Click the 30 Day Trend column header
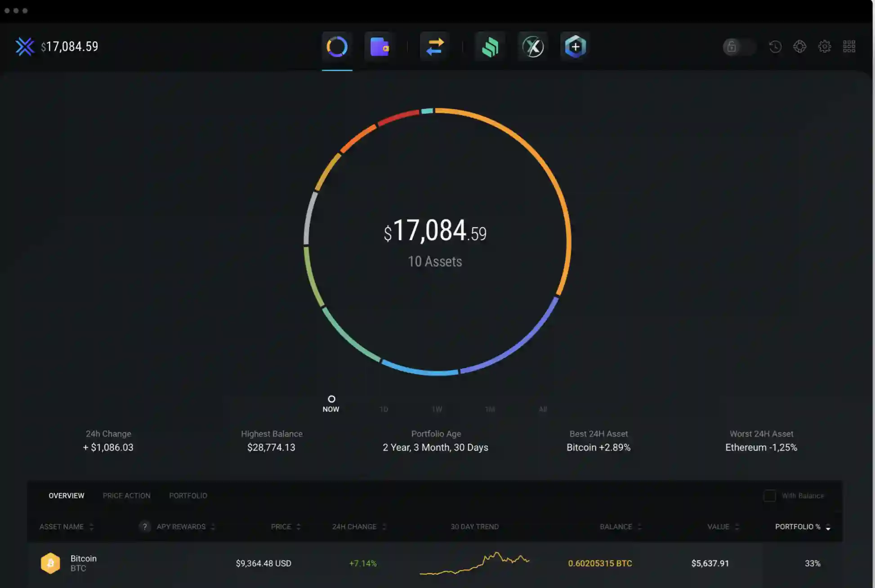 474,526
